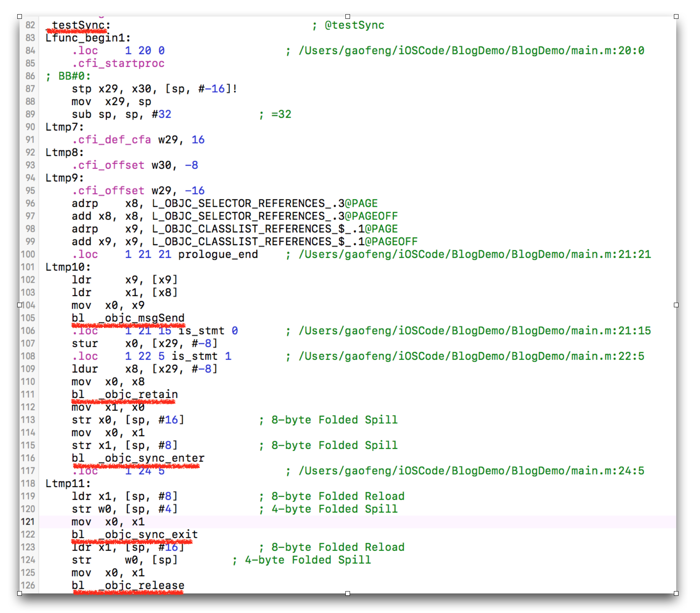The height and width of the screenshot is (613, 700).
Task: Click the top-right selection resize handle
Action: 676,16
